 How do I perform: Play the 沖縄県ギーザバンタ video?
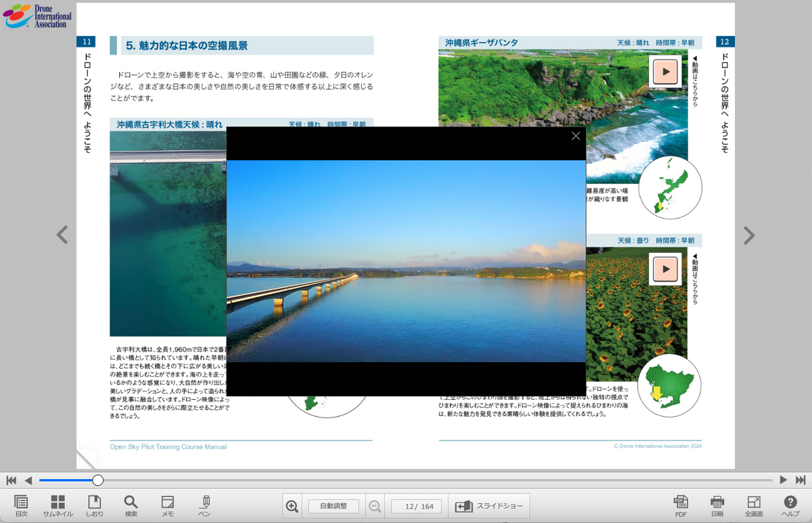665,72
